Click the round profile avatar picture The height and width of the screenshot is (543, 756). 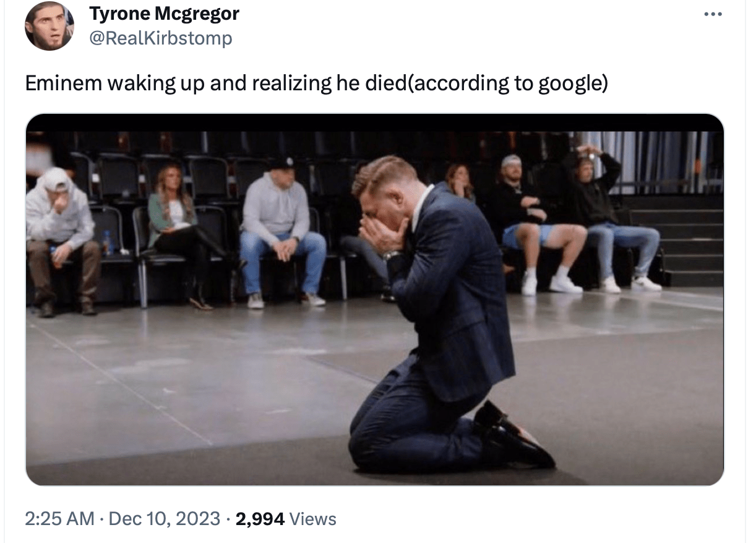coord(49,26)
